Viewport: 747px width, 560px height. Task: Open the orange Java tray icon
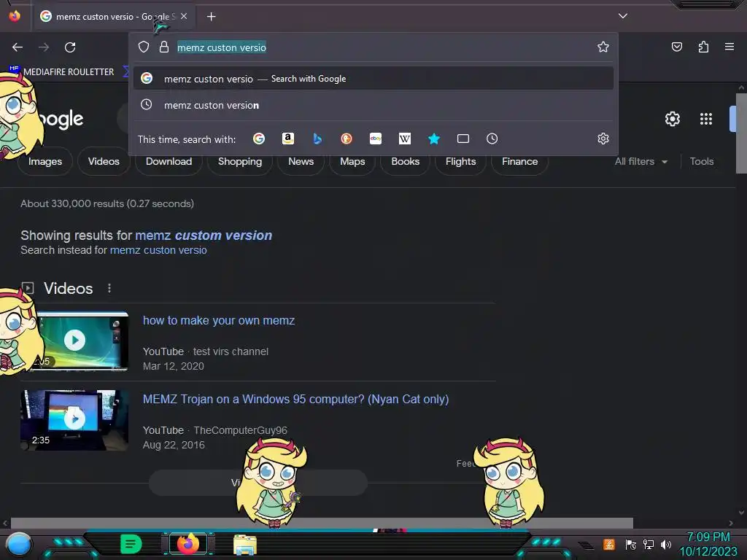(609, 544)
